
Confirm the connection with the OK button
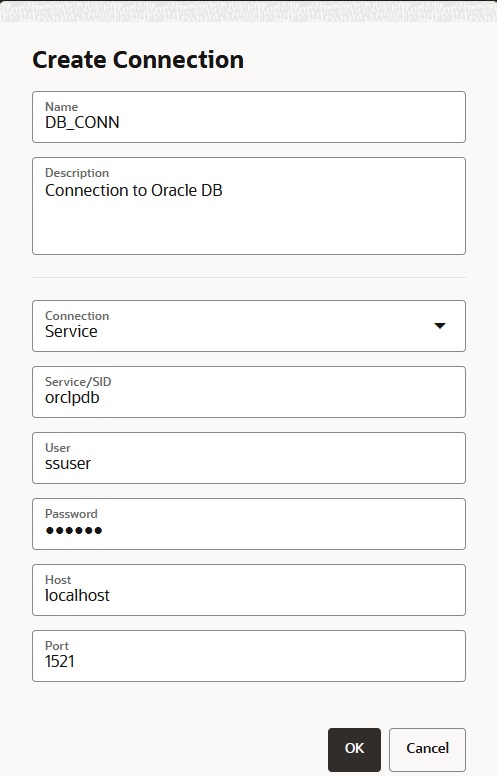click(354, 749)
